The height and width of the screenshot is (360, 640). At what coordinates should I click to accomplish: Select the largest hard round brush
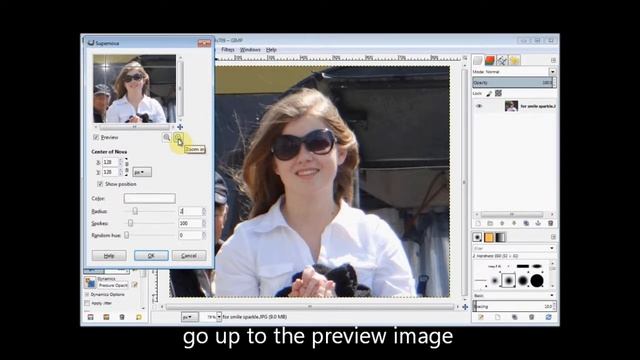pos(537,281)
